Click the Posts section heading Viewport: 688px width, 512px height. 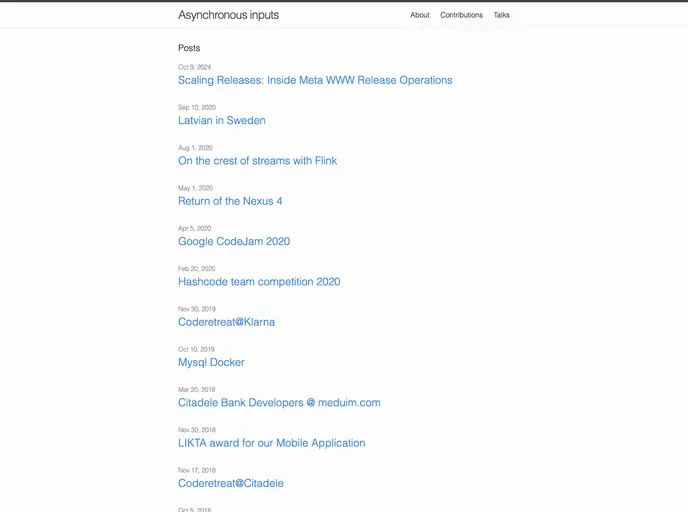[x=189, y=48]
